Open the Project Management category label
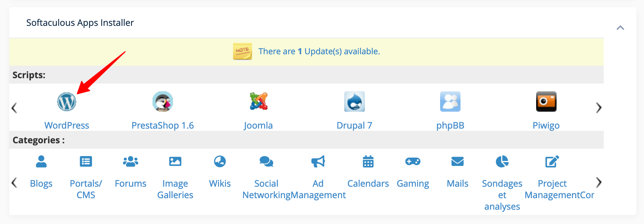This screenshot has width=644, height=224. (552, 189)
